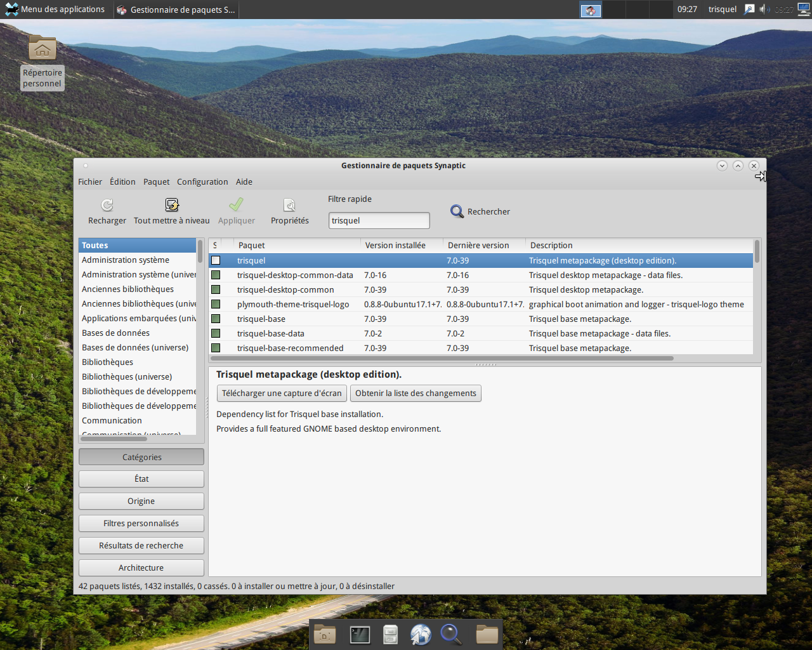Screen dimensions: 812x650
Task: Click the category list vertical scrollbar
Action: (200, 252)
